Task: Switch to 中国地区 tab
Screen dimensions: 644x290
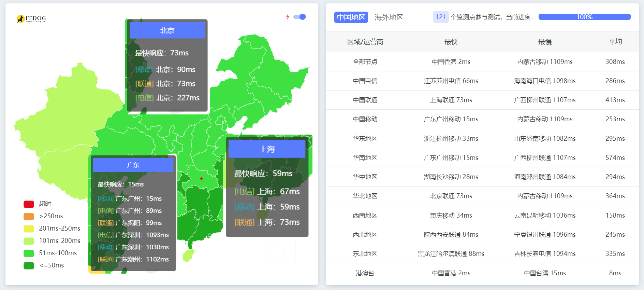Action: coord(351,17)
